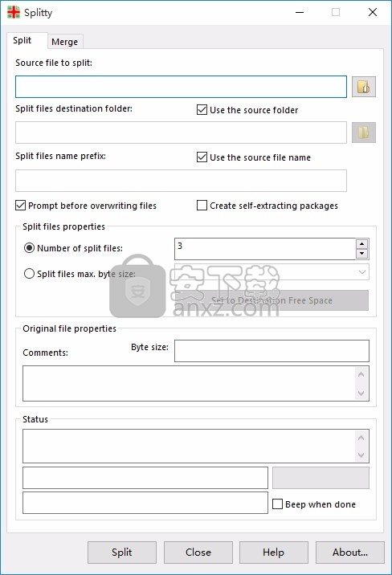Click the Splitty app icon in title bar
This screenshot has width=392, height=575.
(x=14, y=12)
